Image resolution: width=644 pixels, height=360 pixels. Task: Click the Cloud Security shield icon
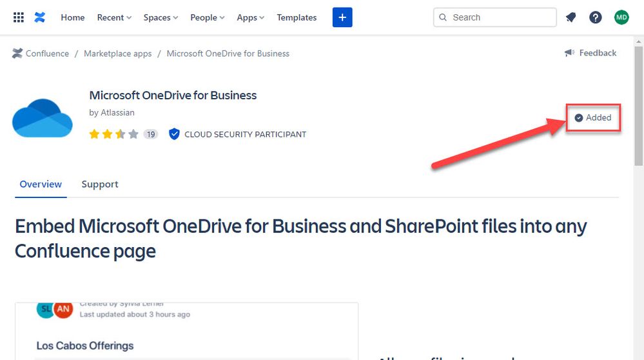(x=174, y=134)
